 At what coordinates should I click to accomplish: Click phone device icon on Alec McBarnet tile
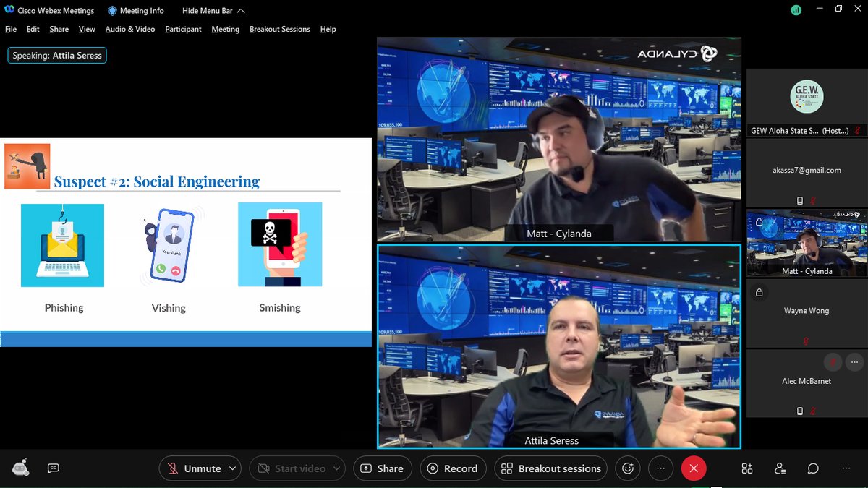click(x=800, y=411)
